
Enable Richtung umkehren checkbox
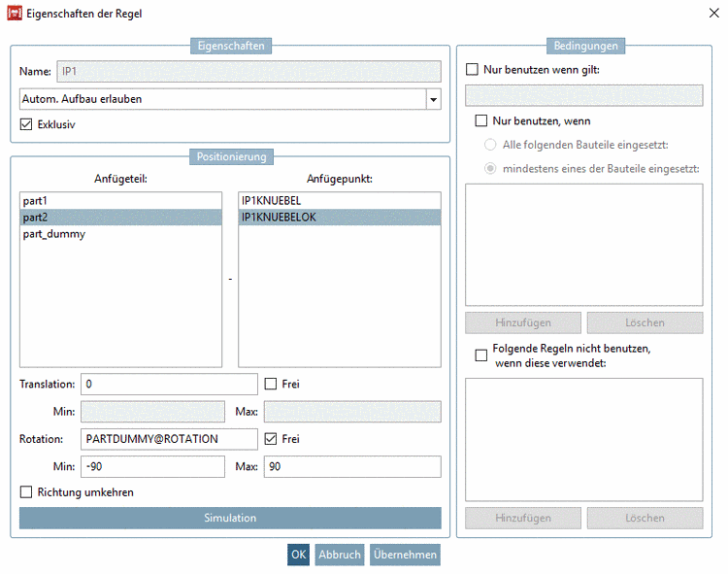click(x=26, y=492)
